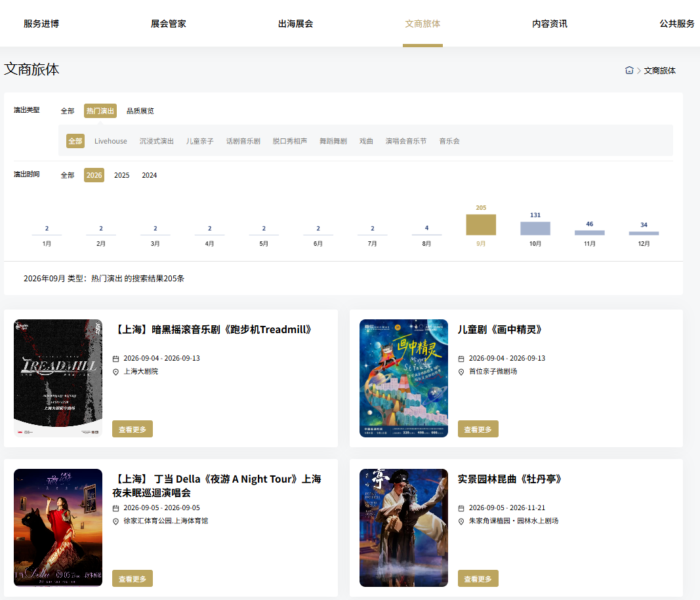700x600 pixels.
Task: Open the 展会管家 navigation tab
Action: pyautogui.click(x=169, y=24)
